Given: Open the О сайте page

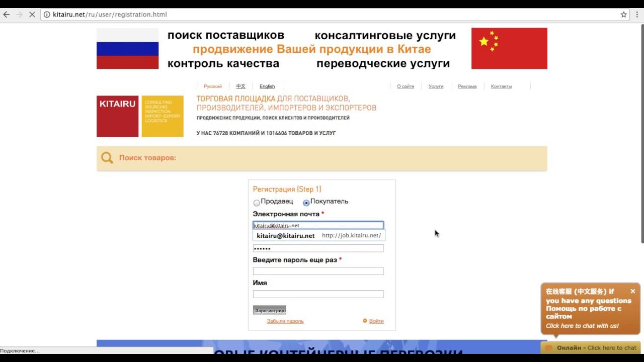Looking at the screenshot, I should pyautogui.click(x=406, y=86).
